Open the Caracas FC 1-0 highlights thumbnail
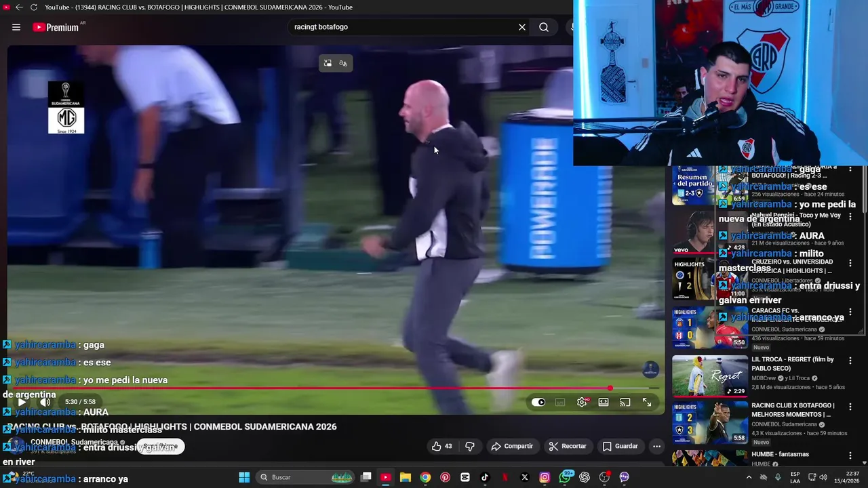This screenshot has width=868, height=488. pyautogui.click(x=710, y=328)
